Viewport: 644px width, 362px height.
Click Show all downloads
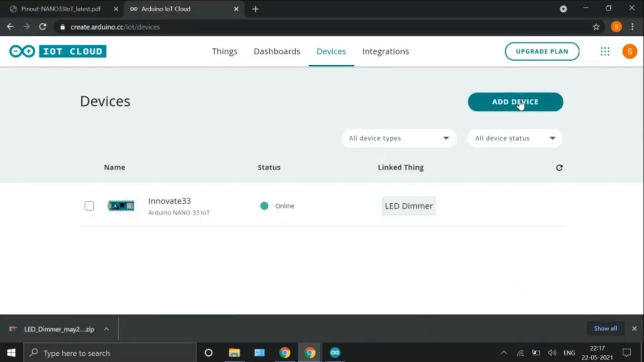[x=606, y=328]
